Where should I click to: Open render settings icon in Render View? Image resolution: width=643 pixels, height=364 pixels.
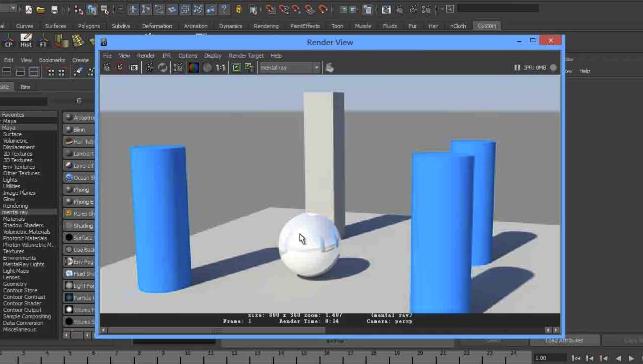coord(178,68)
